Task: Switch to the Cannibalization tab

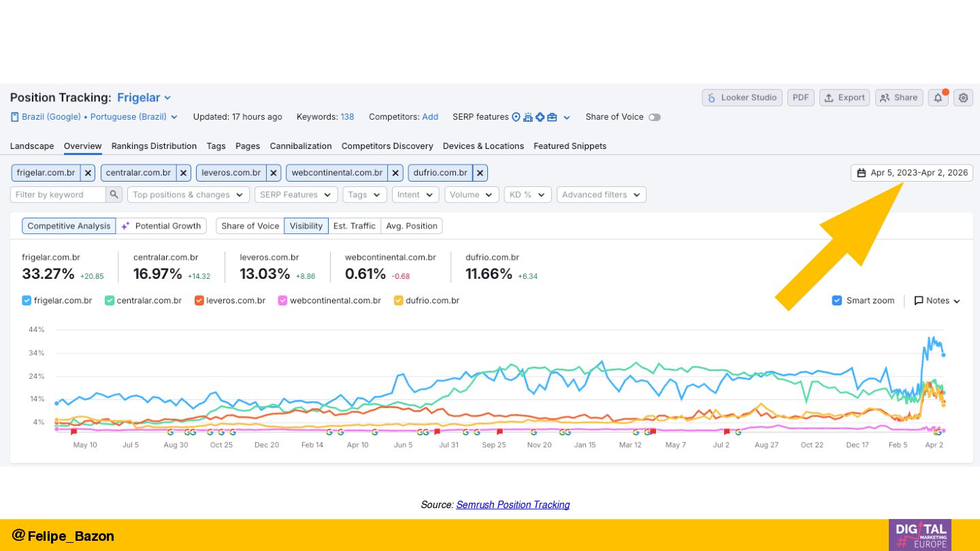Action: (301, 146)
